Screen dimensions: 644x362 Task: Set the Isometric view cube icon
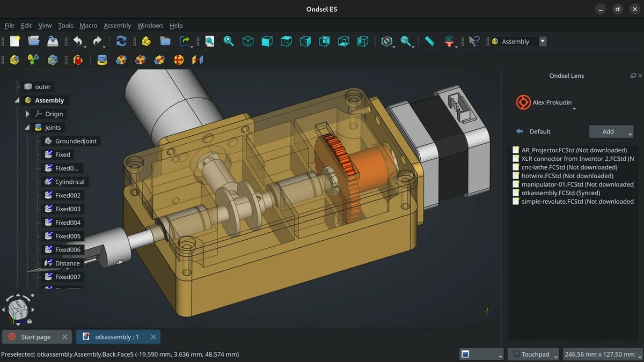coord(248,41)
